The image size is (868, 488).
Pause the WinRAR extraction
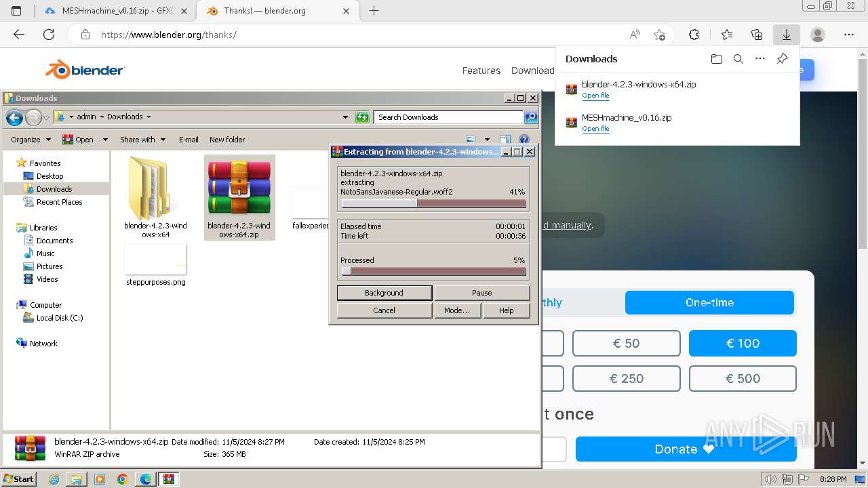pos(481,293)
